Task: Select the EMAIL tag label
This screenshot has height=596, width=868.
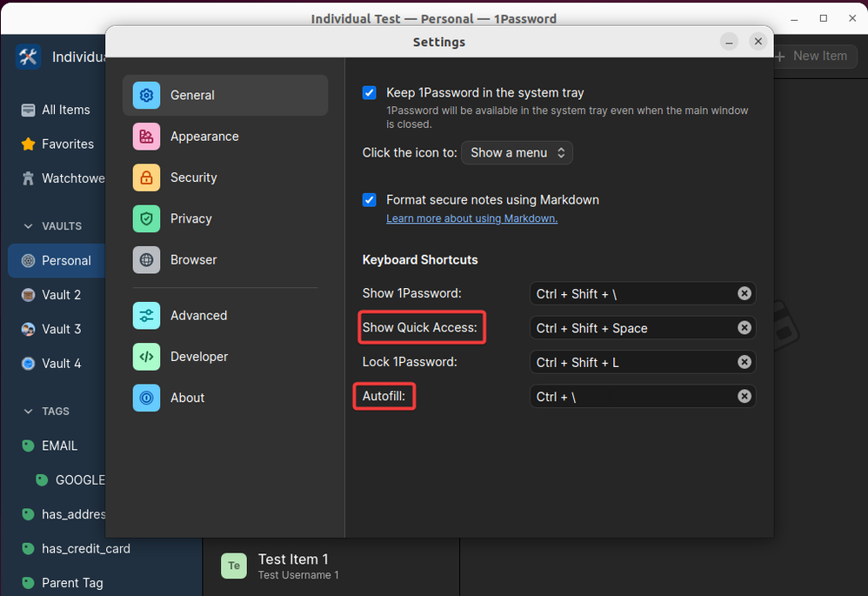Action: 60,445
